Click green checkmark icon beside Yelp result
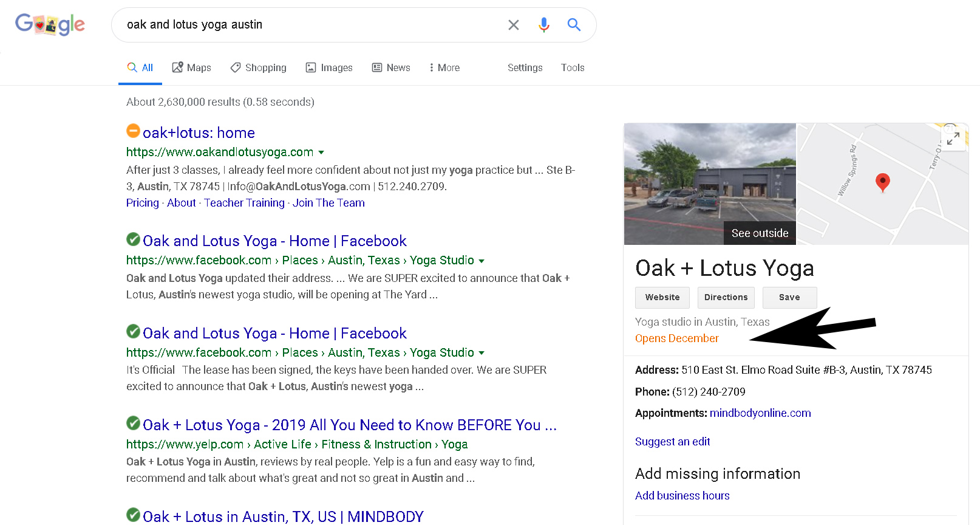This screenshot has width=980, height=525. click(133, 423)
